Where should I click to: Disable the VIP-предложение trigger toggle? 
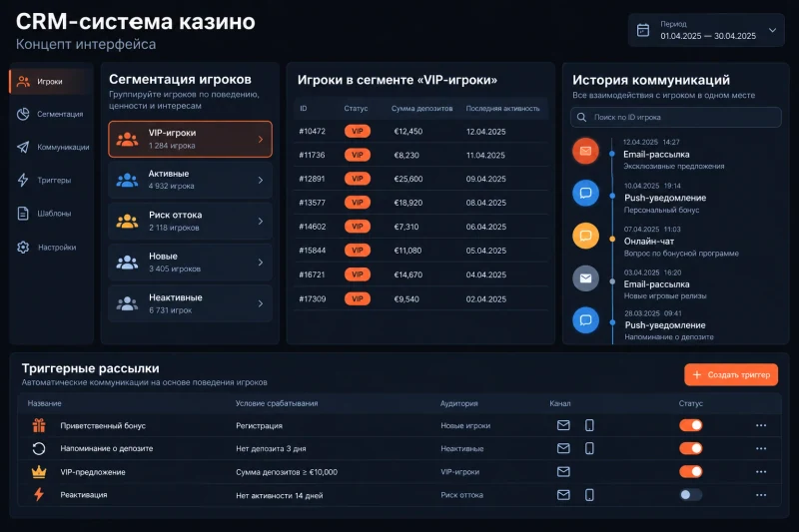coord(691,472)
